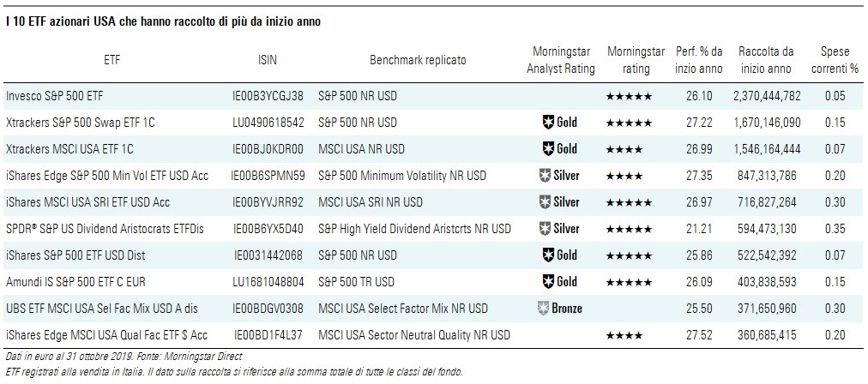868x384 pixels.
Task: Click star rating of iShares Edge MSCI USA Qual Fac
Action: [624, 335]
